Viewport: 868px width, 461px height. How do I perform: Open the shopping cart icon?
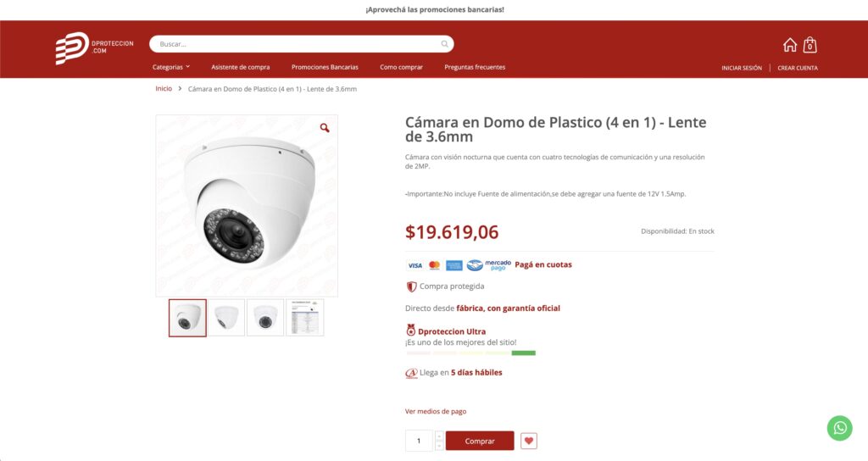810,45
